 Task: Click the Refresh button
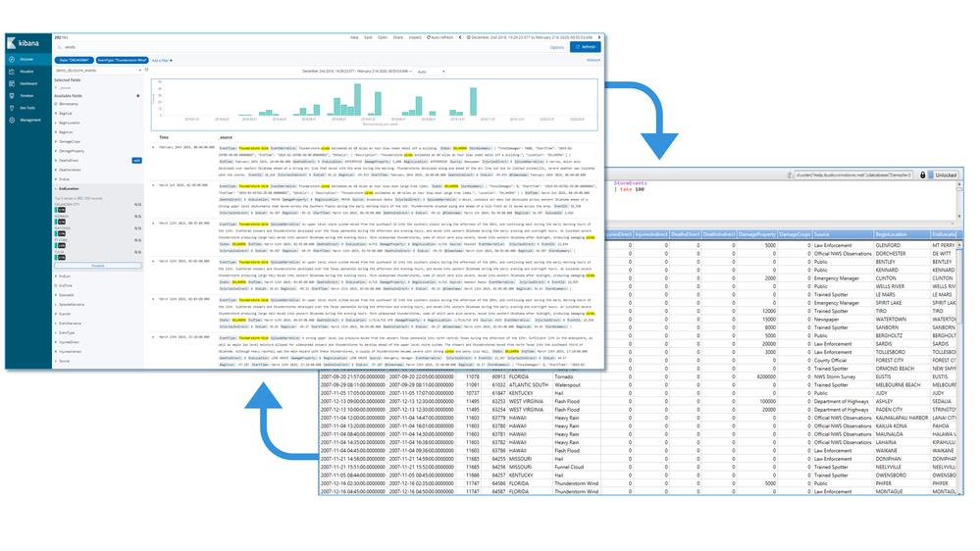pyautogui.click(x=586, y=47)
